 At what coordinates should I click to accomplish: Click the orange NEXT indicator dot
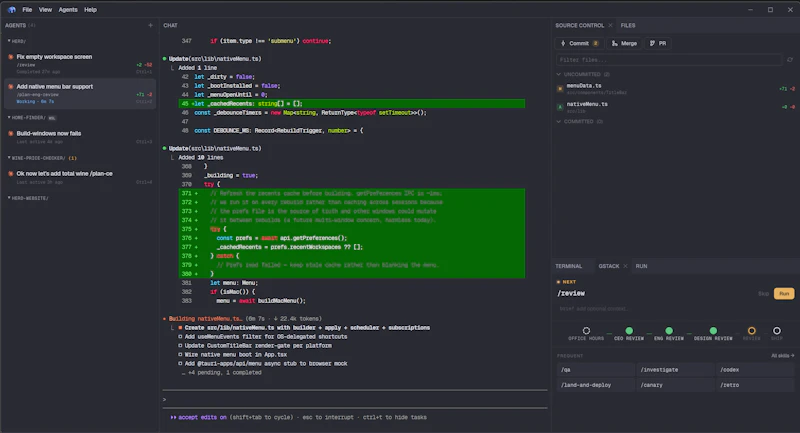coord(558,282)
